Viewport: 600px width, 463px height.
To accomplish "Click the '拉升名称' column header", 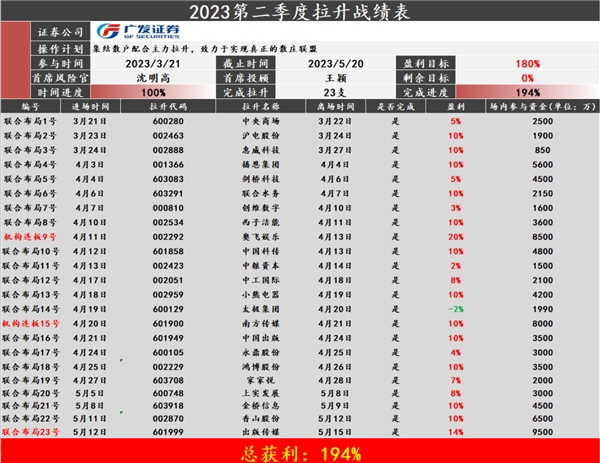I will (261, 106).
